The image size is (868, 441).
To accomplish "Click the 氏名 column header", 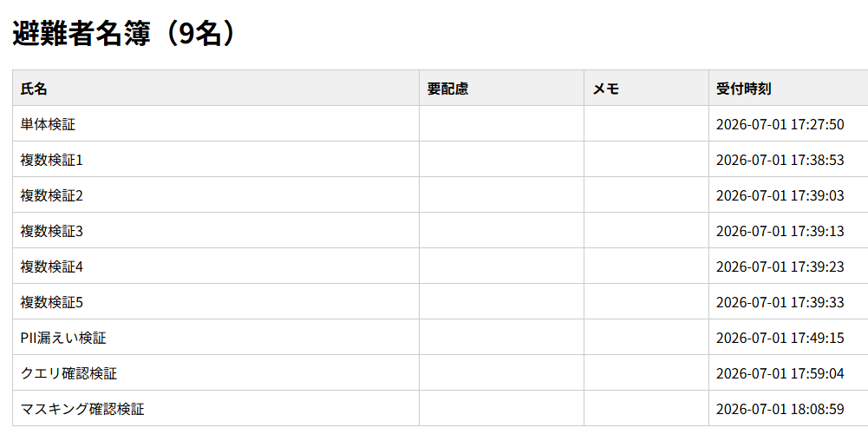I will 216,88.
